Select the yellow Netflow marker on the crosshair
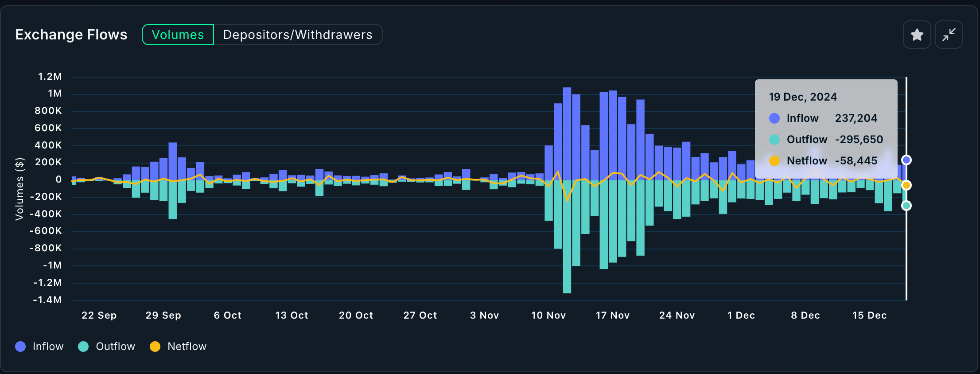This screenshot has width=980, height=374. coord(906,185)
